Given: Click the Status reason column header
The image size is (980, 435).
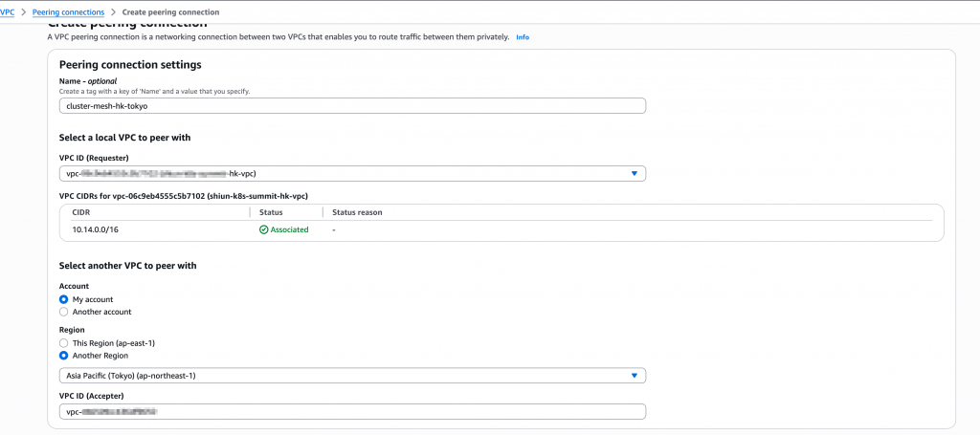Looking at the screenshot, I should 357,211.
